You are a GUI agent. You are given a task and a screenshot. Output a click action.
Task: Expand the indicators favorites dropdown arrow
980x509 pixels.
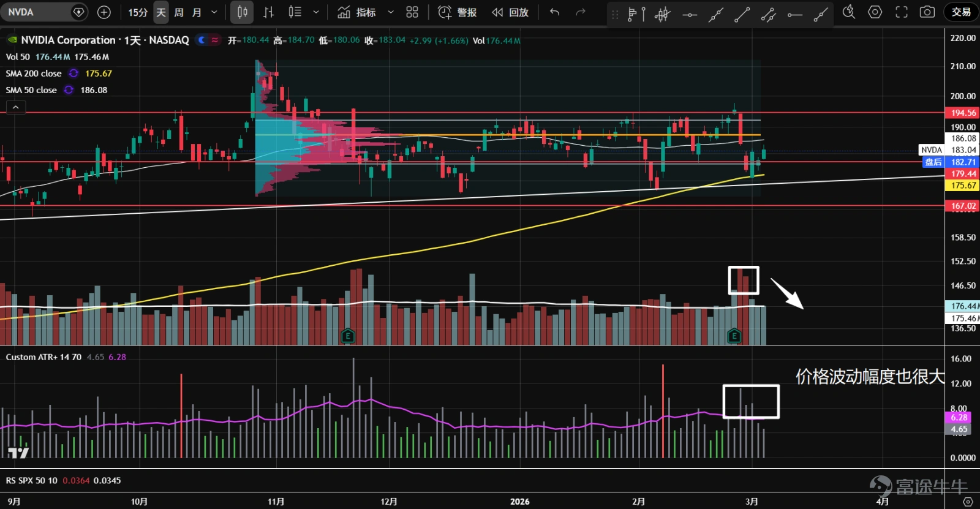[391, 12]
